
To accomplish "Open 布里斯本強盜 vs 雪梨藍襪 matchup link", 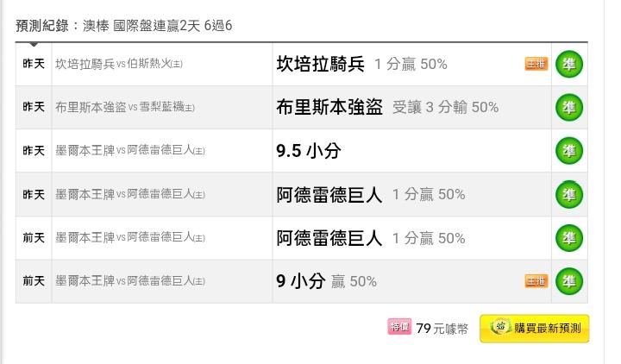I will click(125, 107).
